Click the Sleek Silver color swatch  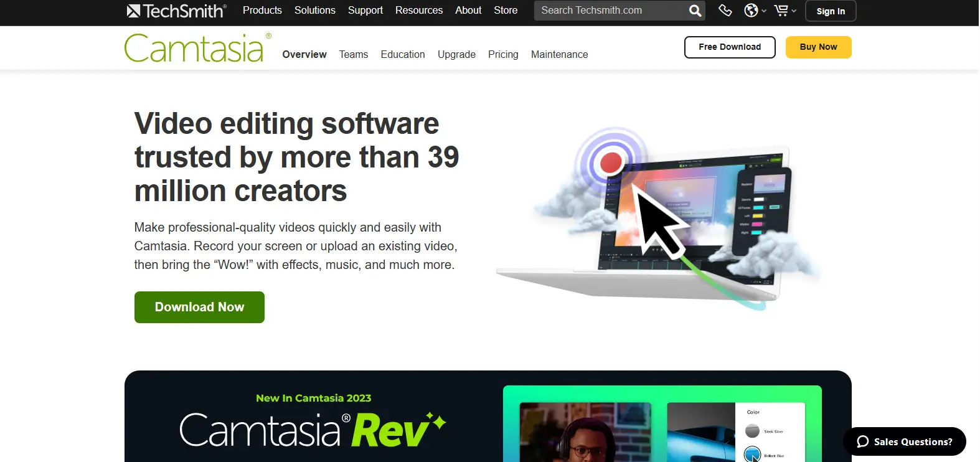(752, 431)
